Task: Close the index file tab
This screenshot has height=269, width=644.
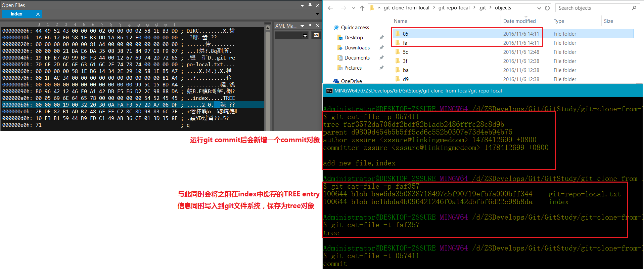Action: pyautogui.click(x=38, y=14)
